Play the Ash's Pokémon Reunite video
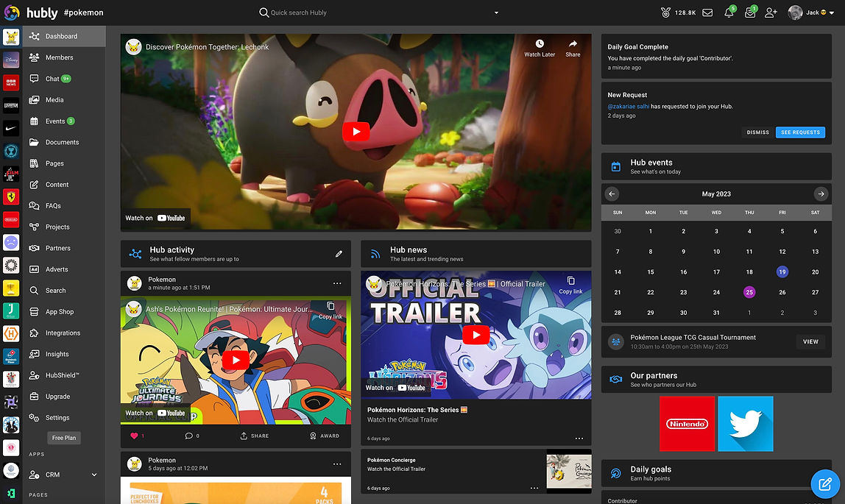The width and height of the screenshot is (845, 504). pos(236,360)
